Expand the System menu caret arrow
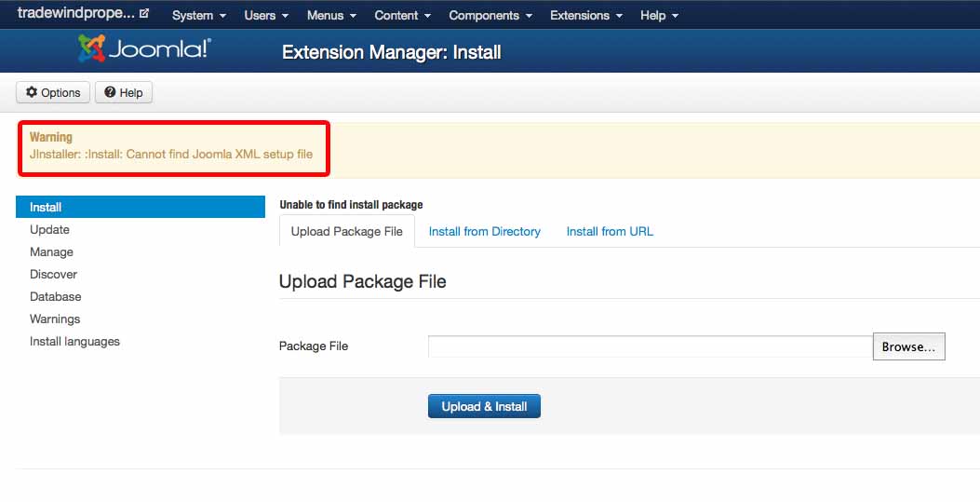Screen dimensions: 980x502 [x=222, y=16]
